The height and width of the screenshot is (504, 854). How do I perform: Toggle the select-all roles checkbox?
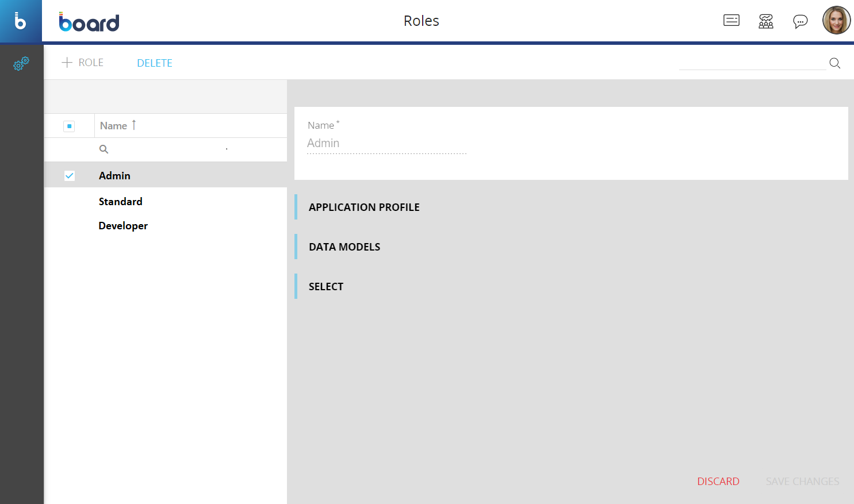[x=69, y=126]
